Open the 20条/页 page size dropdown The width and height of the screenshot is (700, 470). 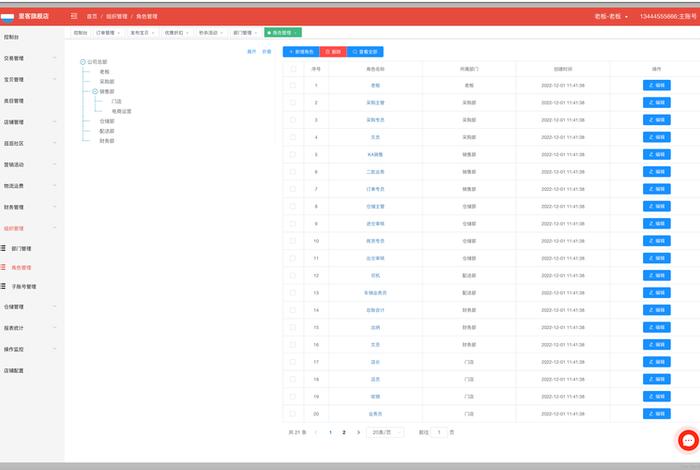click(x=385, y=432)
